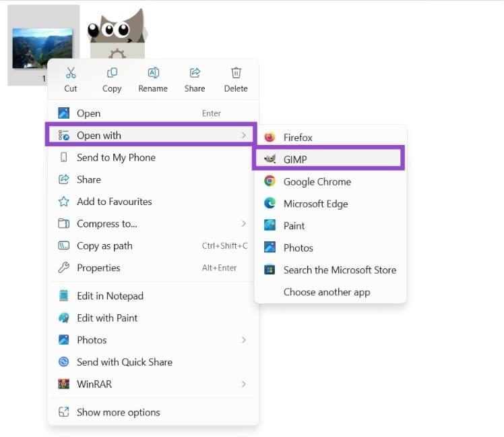Click Search the Microsoft Store

click(340, 270)
